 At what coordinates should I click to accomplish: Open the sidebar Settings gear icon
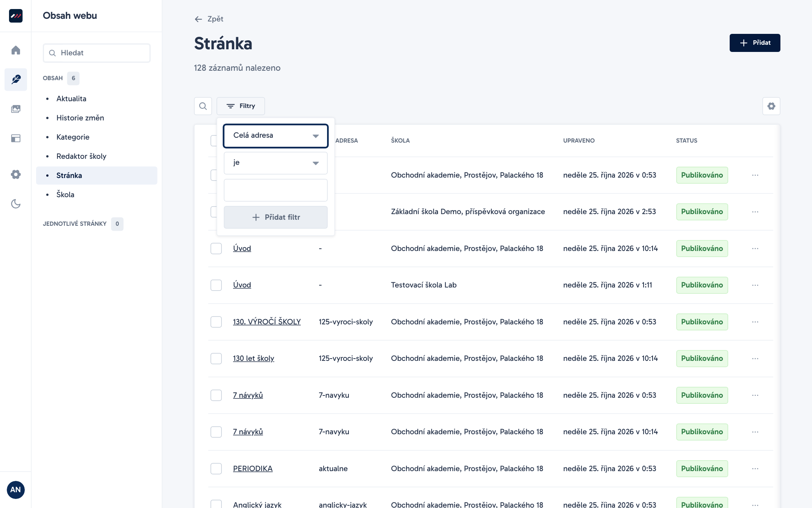tap(16, 174)
